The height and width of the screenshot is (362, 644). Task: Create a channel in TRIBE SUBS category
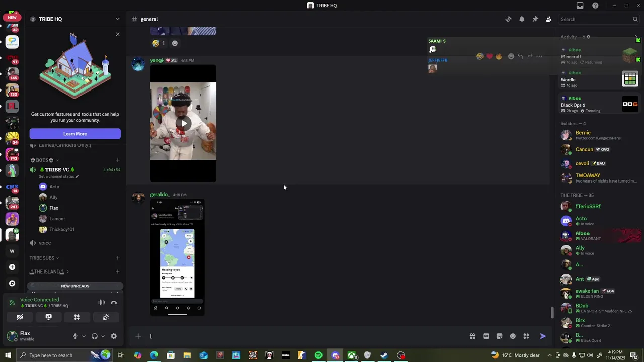[118, 258]
